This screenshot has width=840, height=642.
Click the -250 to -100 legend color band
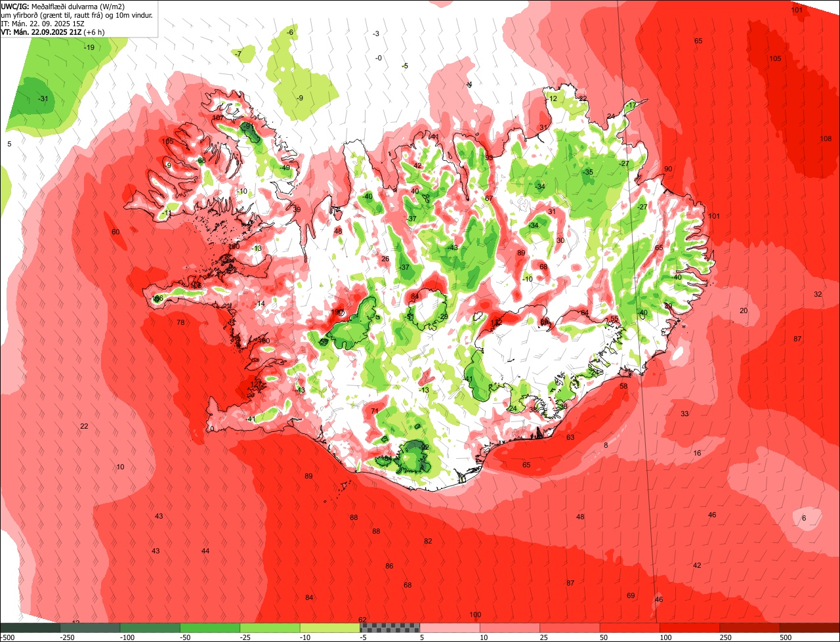tap(90, 628)
